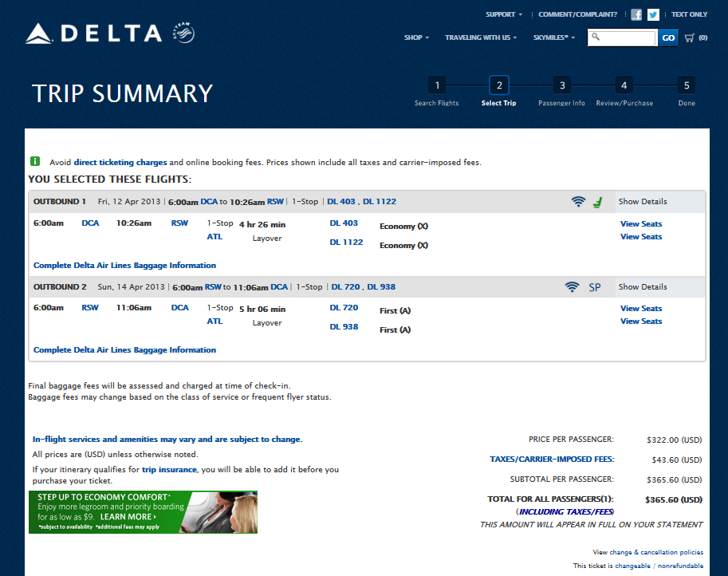Expand the Traveling With Us menu
The image size is (728, 576).
point(481,37)
